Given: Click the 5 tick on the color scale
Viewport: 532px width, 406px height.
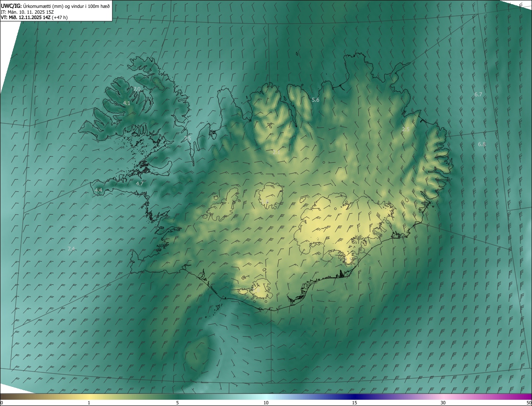Looking at the screenshot, I should [x=177, y=403].
